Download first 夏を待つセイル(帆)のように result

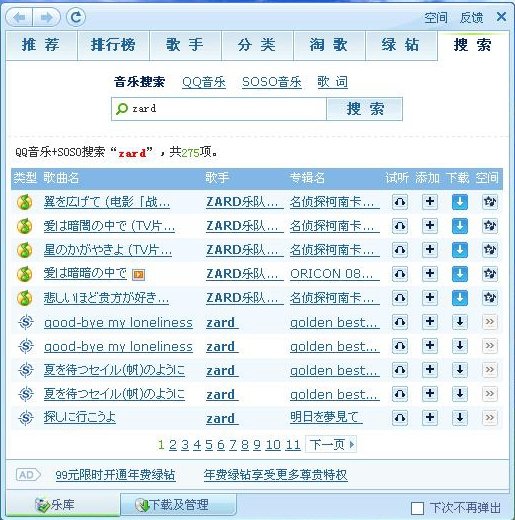tap(460, 370)
